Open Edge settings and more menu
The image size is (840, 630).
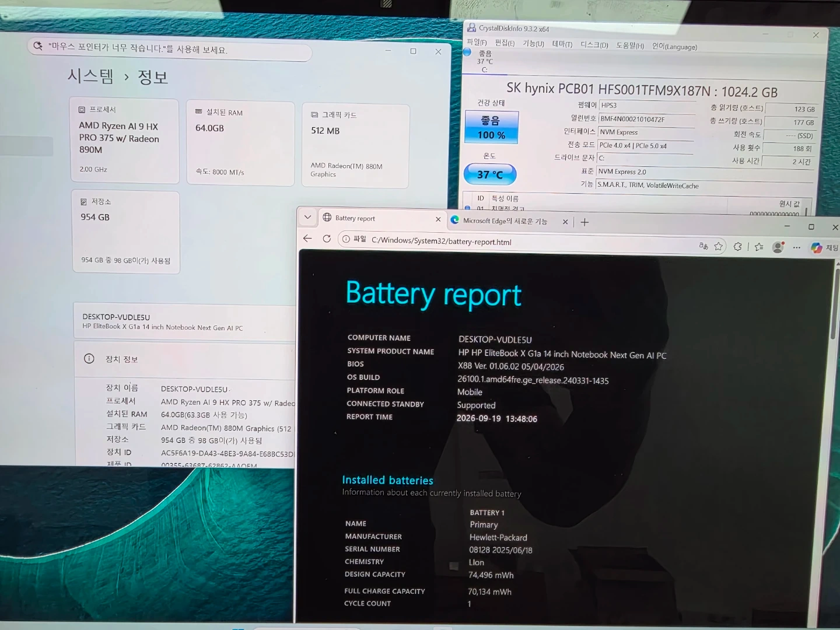[797, 247]
